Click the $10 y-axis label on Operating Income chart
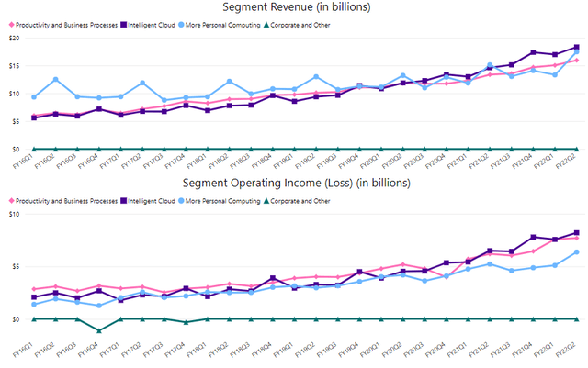Viewport: 588px width, 368px height. coord(14,214)
